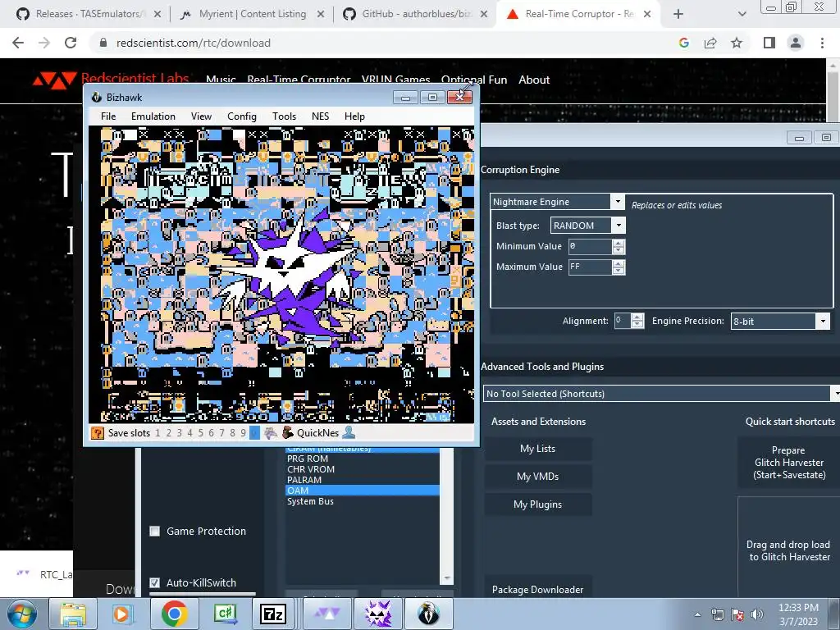Viewport: 840px width, 630px height.
Task: Open the NES menu in Bizhawk
Action: (x=321, y=116)
